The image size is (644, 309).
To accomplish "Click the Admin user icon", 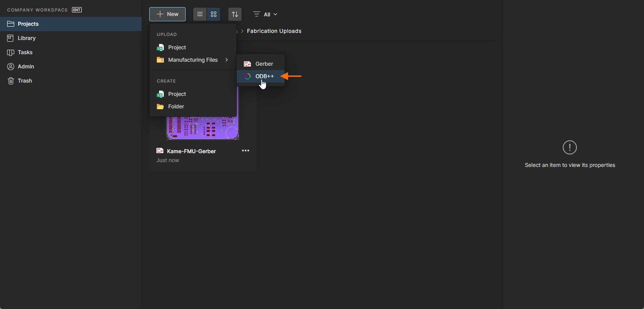I will 11,67.
